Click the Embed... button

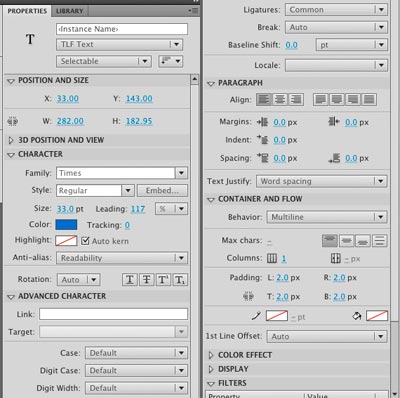tap(162, 191)
